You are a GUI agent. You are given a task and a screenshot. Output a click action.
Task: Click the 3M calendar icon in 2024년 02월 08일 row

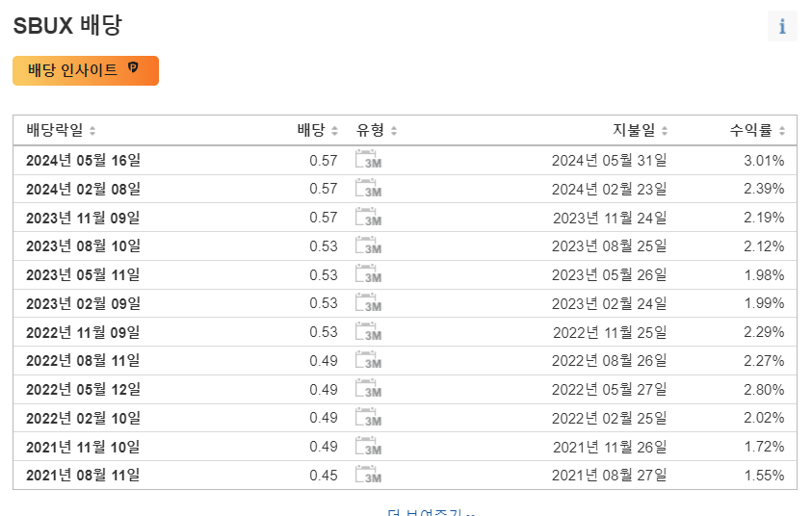(x=368, y=189)
